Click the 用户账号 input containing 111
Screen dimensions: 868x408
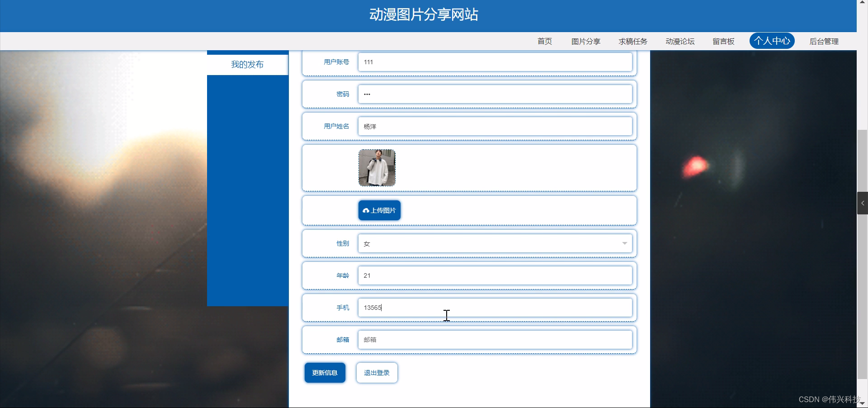[x=495, y=62]
